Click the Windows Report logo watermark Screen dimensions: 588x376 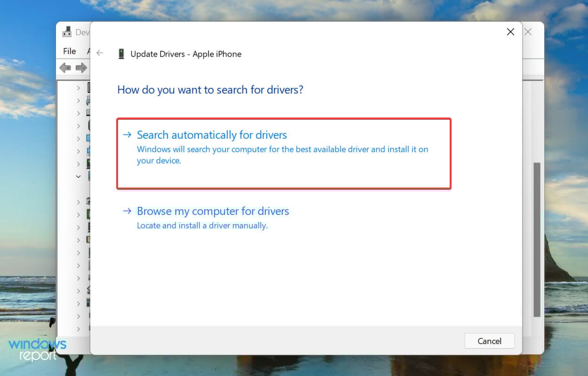tap(38, 349)
